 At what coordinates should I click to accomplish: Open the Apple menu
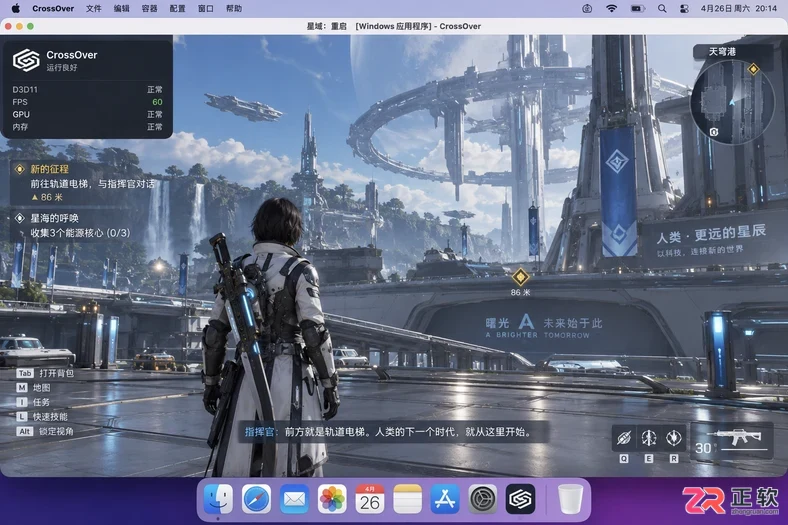(x=16, y=9)
